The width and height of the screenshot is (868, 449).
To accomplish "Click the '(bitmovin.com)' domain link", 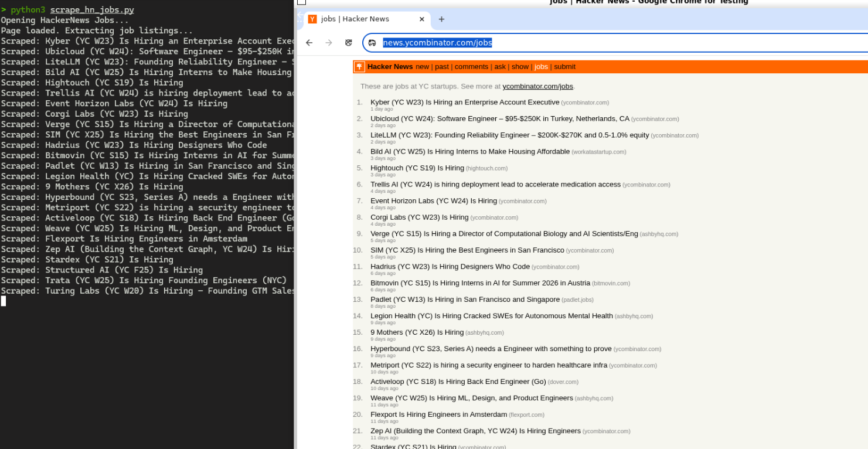I will (x=611, y=284).
